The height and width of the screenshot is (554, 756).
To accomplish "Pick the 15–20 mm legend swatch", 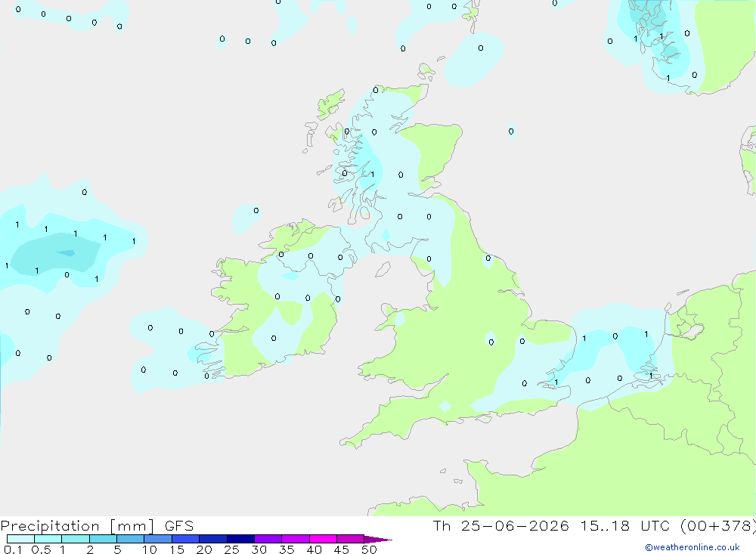I will [186, 539].
